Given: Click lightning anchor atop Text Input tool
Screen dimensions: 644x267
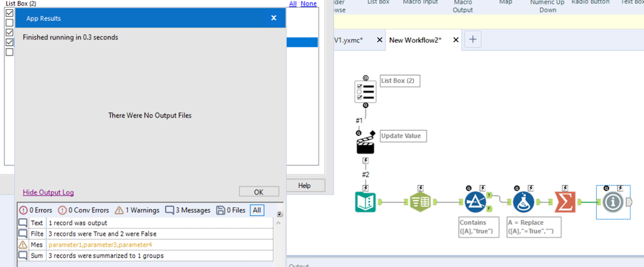Looking at the screenshot, I should [x=365, y=188].
